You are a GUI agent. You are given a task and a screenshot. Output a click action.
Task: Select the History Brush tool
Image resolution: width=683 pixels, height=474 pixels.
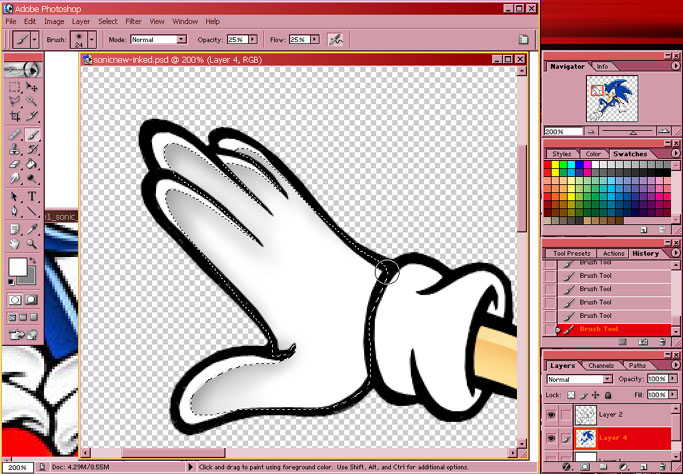31,149
